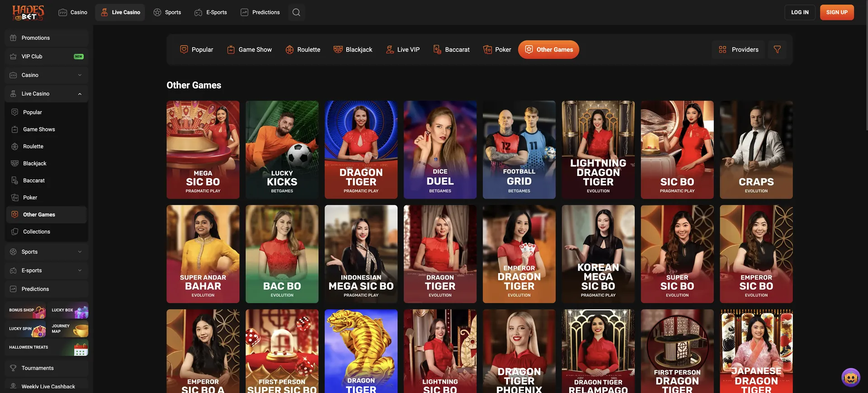Open Predictions in the sidebar

[47, 289]
